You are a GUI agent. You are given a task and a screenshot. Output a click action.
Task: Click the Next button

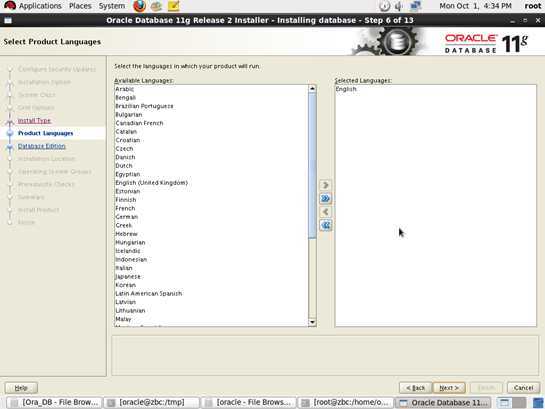[x=449, y=387]
